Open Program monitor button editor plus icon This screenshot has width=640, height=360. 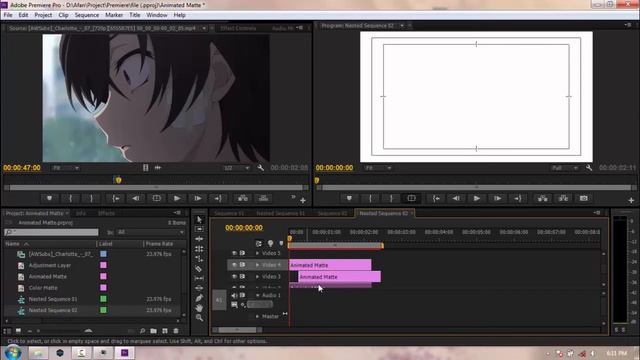[631, 200]
